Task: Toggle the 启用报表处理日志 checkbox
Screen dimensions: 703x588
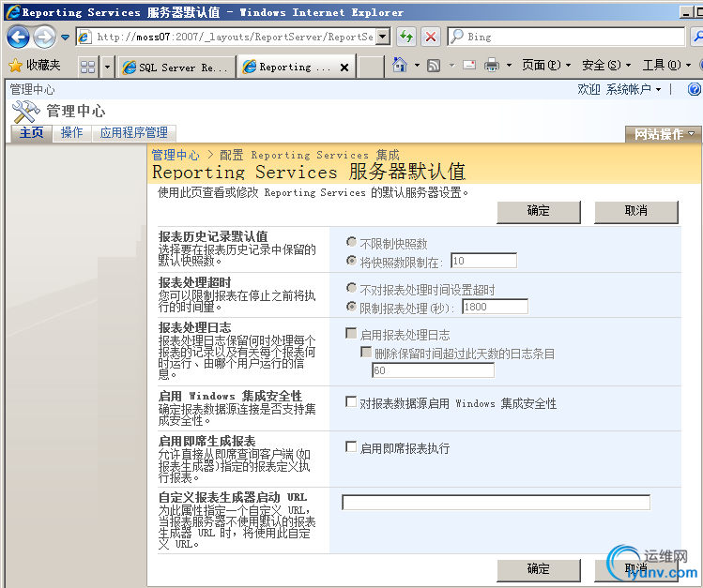Action: pyautogui.click(x=351, y=333)
